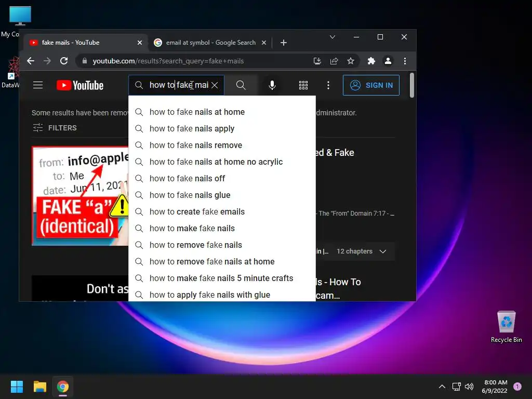This screenshot has width=532, height=399.
Task: Open notification badge in taskbar corner
Action: tap(517, 387)
